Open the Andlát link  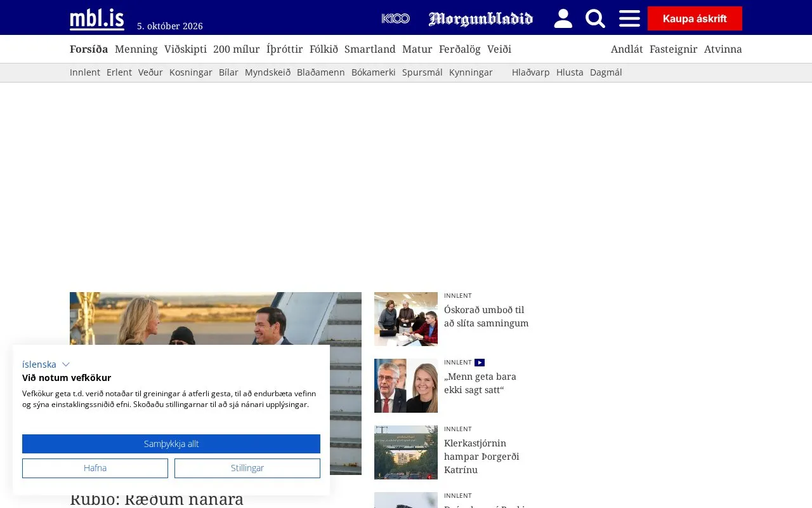(627, 49)
